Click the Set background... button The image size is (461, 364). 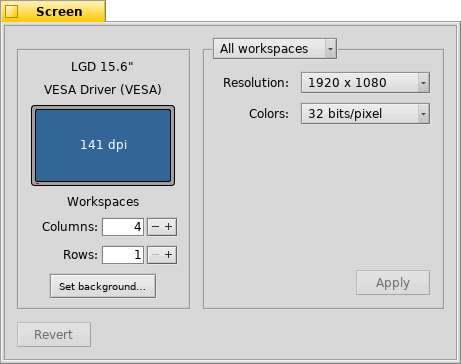(x=103, y=286)
